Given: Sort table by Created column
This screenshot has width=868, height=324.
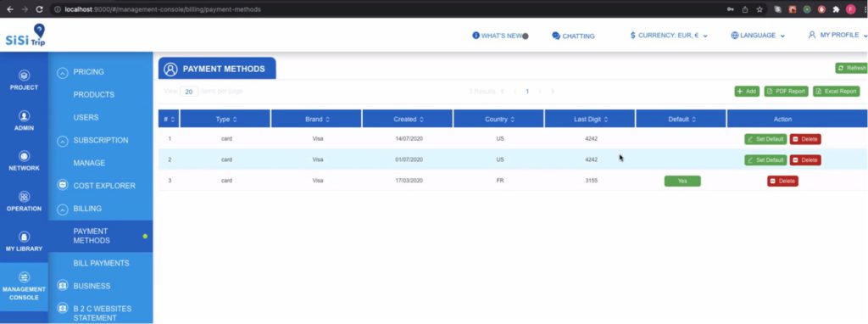Looking at the screenshot, I should [408, 119].
